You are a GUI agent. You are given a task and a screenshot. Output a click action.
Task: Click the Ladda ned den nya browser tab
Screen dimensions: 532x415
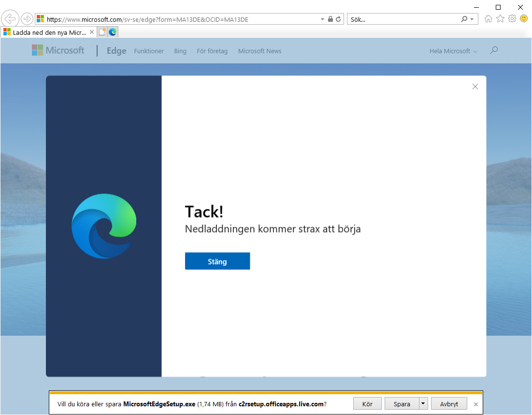pyautogui.click(x=46, y=31)
